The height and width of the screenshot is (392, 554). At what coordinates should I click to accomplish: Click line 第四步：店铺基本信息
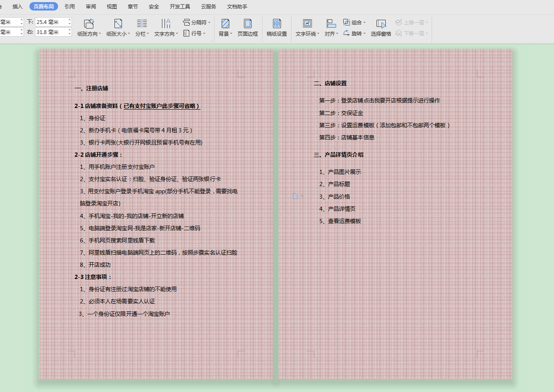pyautogui.click(x=347, y=137)
